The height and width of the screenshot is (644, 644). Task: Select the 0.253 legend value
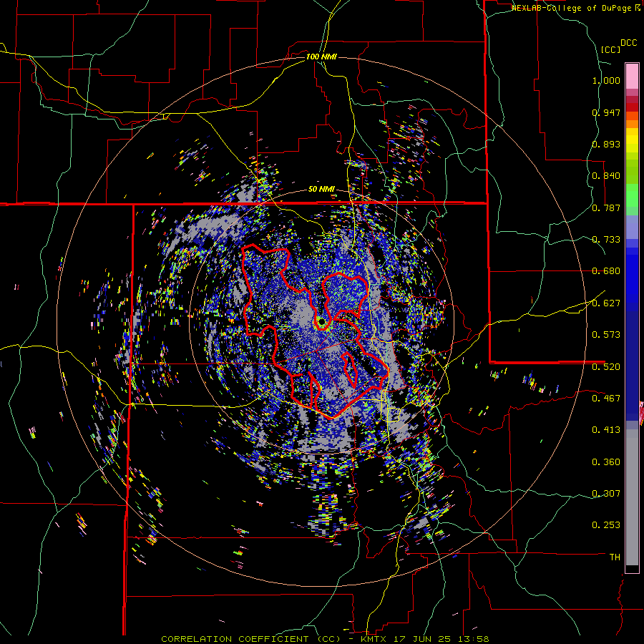[606, 525]
